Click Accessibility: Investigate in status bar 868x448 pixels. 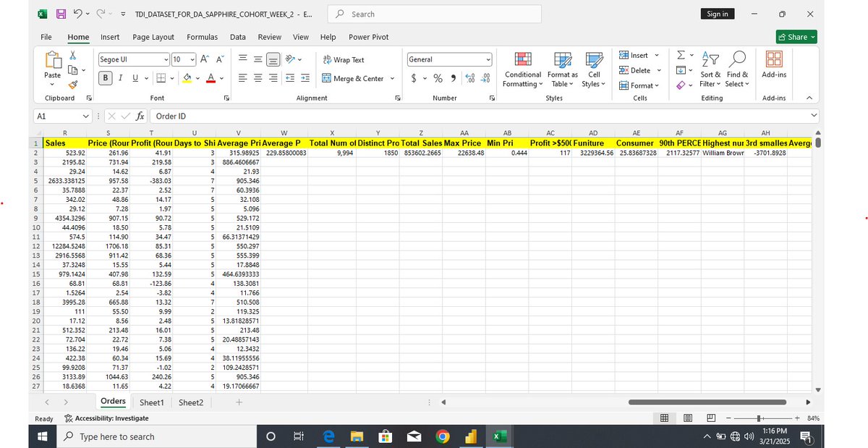click(107, 418)
